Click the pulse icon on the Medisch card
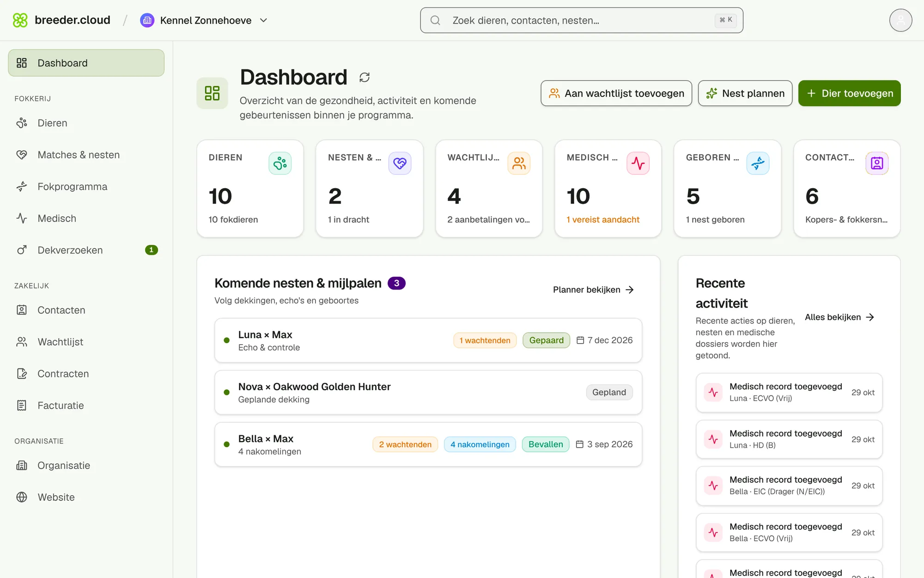The image size is (924, 578). click(x=638, y=163)
